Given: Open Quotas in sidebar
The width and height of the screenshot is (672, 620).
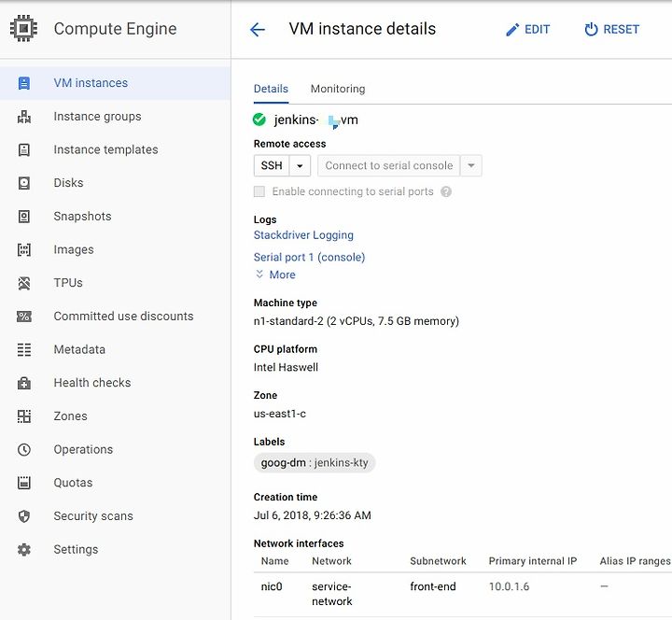Looking at the screenshot, I should [x=116, y=483].
